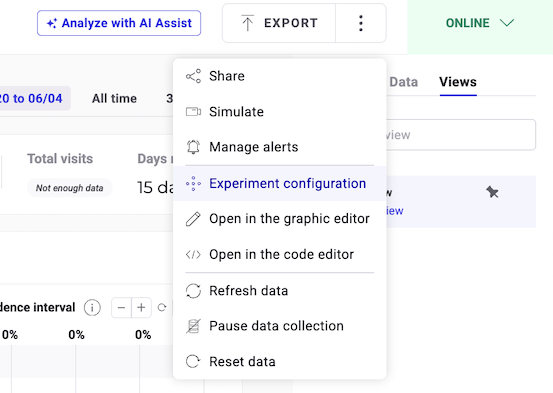Screen dimensions: 553x393
Task: Choose Simulate from the menu
Action: (280, 112)
